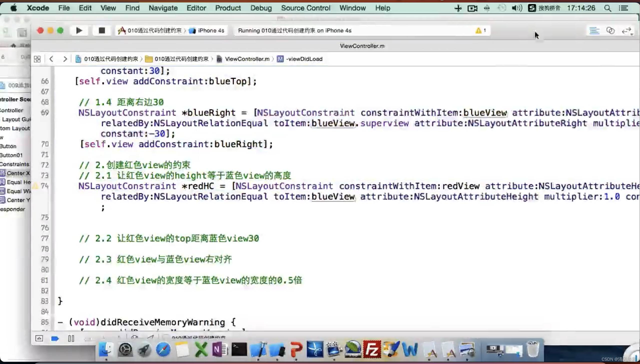The image size is (640, 364).
Task: Open the related items grid menu
Action: 37,59
